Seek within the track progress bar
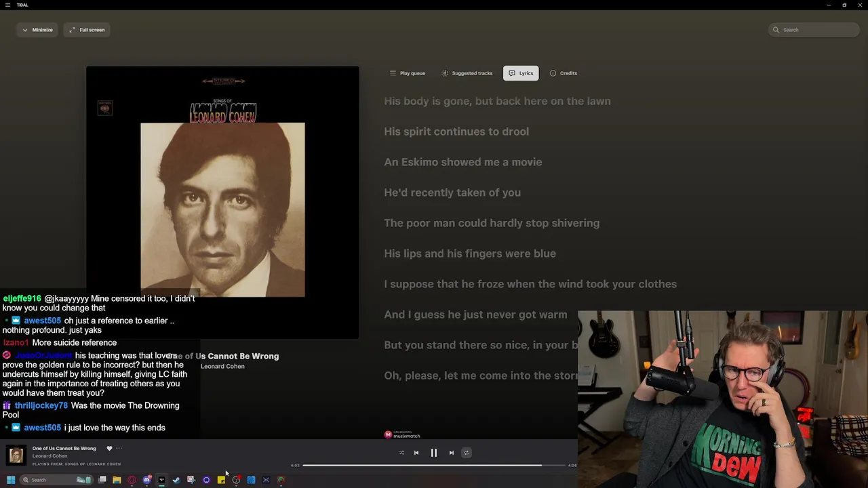The height and width of the screenshot is (488, 868). tap(434, 466)
